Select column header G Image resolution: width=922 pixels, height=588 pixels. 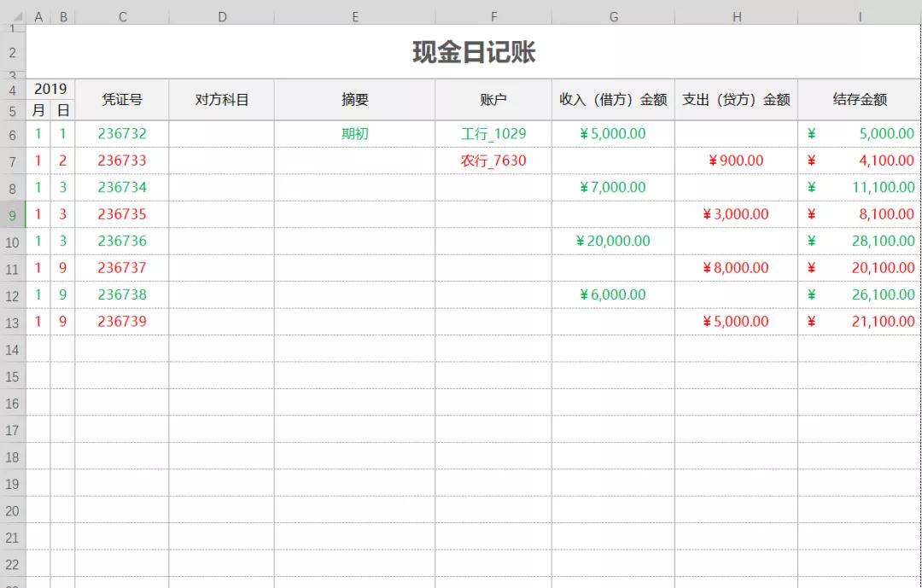(x=612, y=15)
